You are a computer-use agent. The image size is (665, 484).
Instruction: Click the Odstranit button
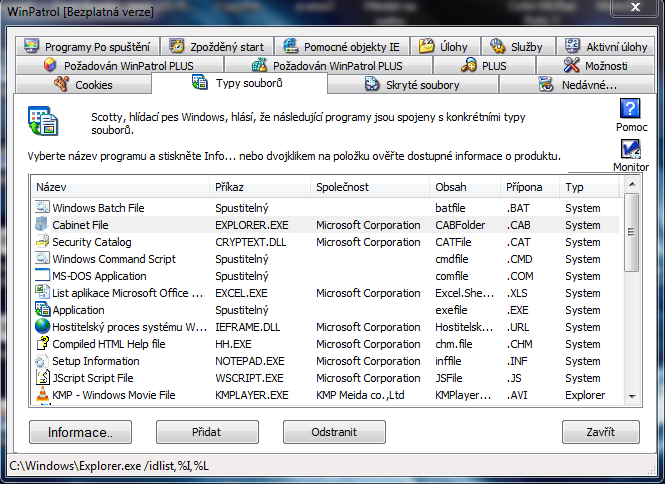(334, 432)
